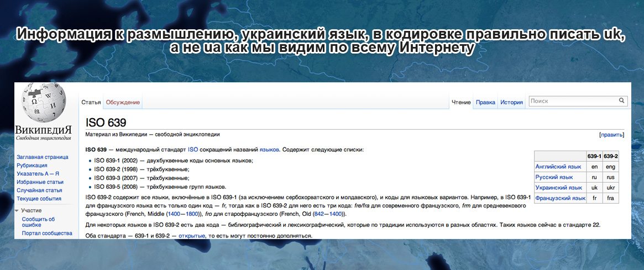The height and width of the screenshot is (270, 644).
Task: Follow the 1400 link after French, Middle
Action: tap(174, 214)
